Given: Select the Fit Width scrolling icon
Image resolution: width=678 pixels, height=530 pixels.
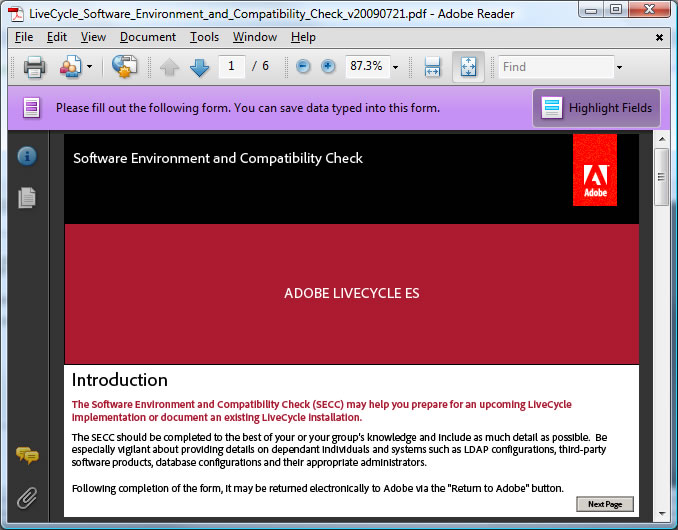Looking at the screenshot, I should pos(432,67).
